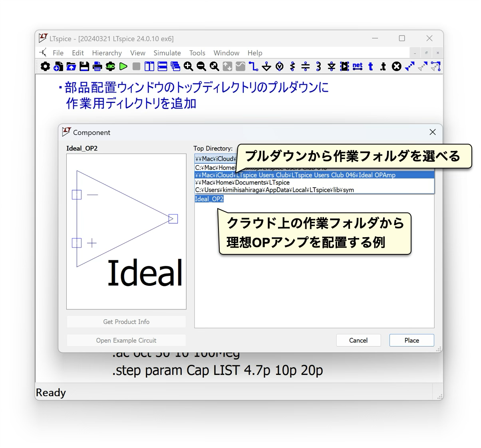481x448 pixels.
Task: Click the LTspice schematic icon beside File
Action: tap(43, 53)
